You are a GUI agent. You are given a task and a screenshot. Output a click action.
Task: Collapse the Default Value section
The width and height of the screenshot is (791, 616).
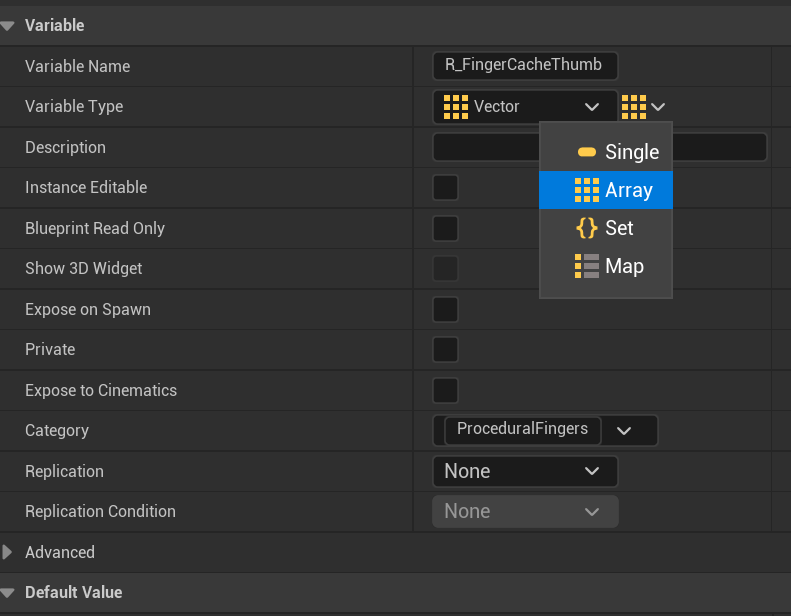point(9,592)
